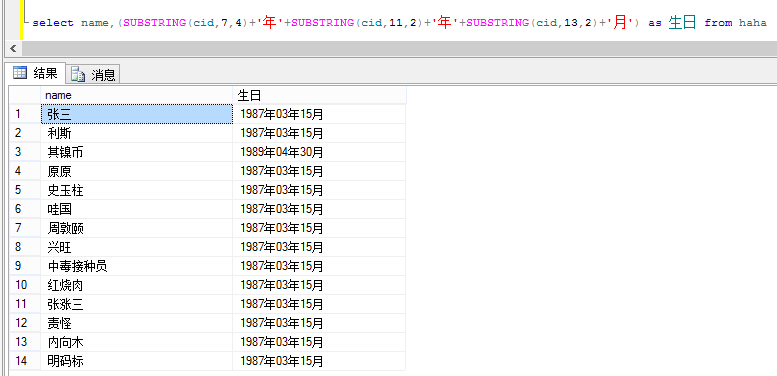The image size is (777, 376).
Task: Click the name cell 张张三
Action: [x=136, y=304]
